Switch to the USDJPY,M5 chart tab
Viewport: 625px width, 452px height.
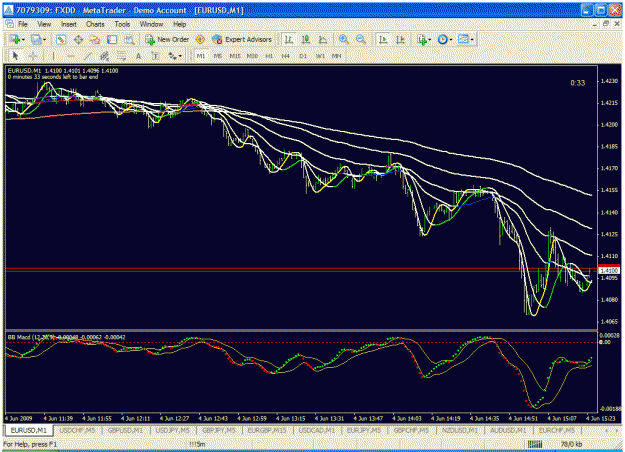(172, 430)
